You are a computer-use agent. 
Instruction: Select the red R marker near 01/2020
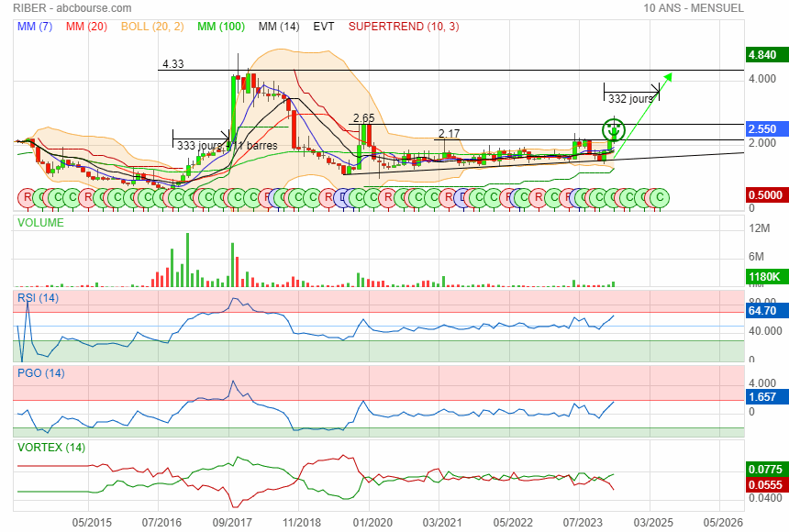388,198
